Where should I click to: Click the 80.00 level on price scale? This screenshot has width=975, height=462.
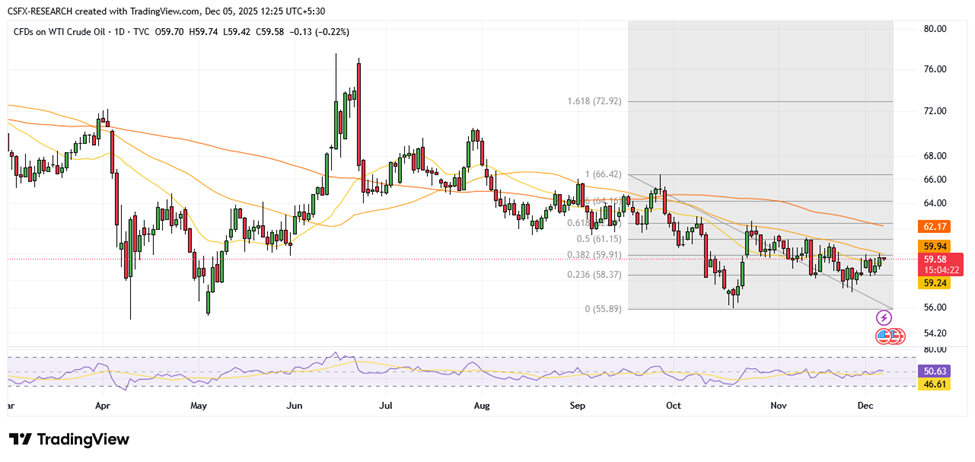click(x=934, y=29)
